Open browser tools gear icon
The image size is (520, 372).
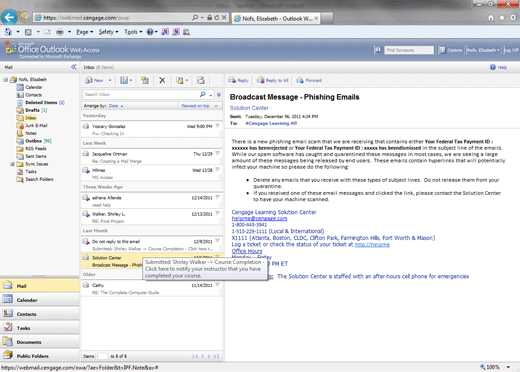click(x=513, y=18)
